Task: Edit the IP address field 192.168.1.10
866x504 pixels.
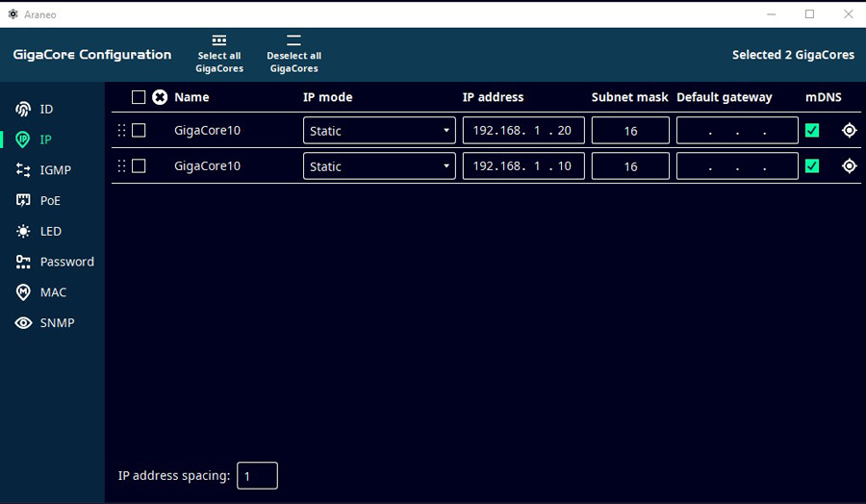Action: pyautogui.click(x=523, y=165)
